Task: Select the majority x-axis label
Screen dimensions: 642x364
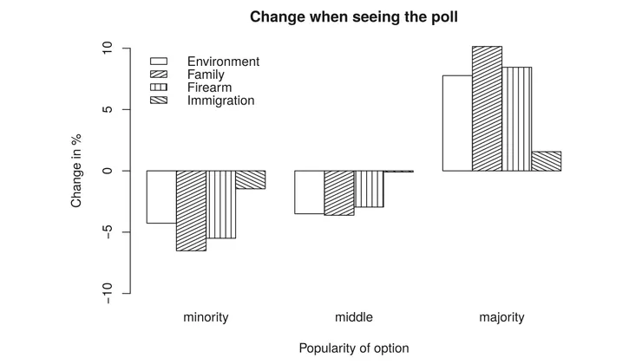Action: [501, 317]
